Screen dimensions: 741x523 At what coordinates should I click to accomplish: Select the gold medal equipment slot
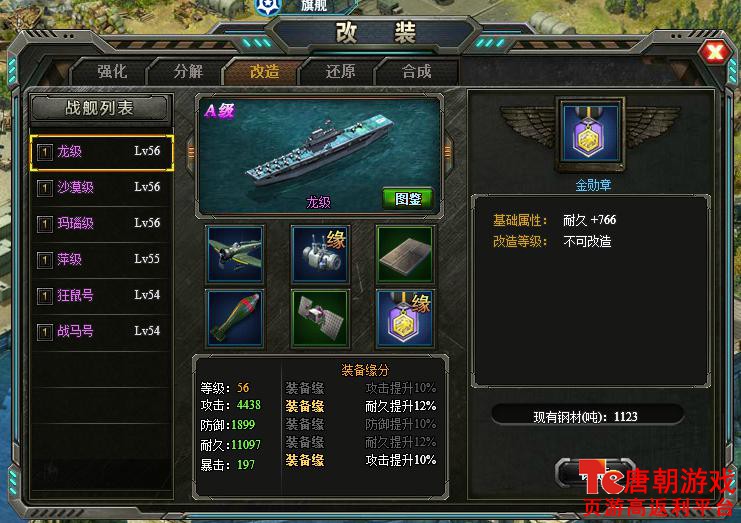tap(405, 318)
